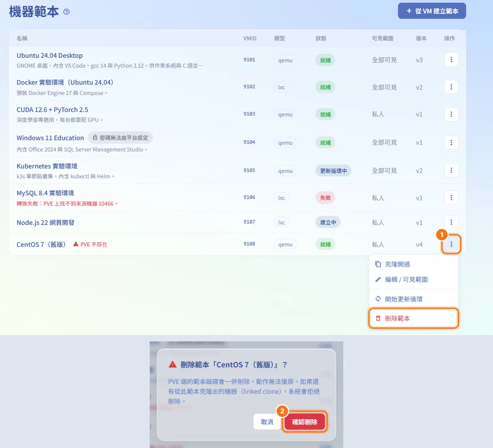Viewport: 493px width, 448px height.
Task: Toggle actions menu for CentOS 7（舊版）row
Action: click(451, 244)
